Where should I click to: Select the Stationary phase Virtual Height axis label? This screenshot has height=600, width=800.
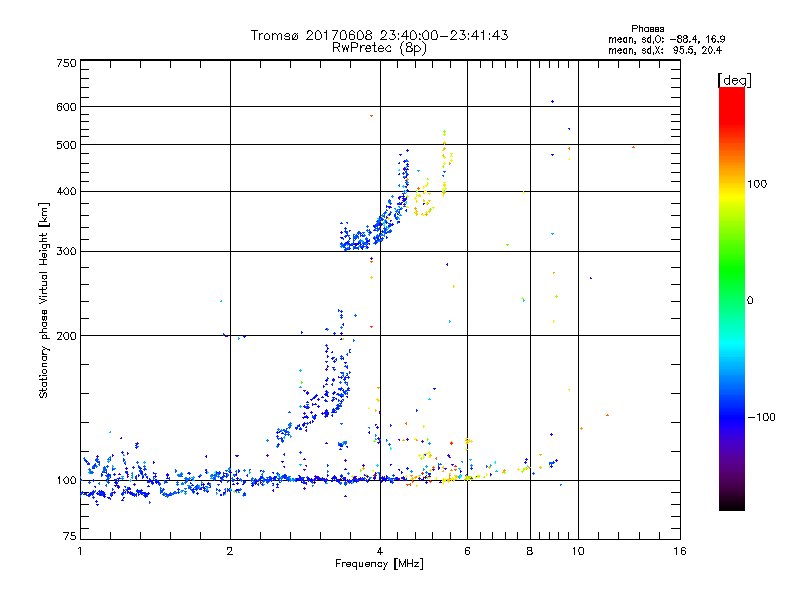pos(44,300)
